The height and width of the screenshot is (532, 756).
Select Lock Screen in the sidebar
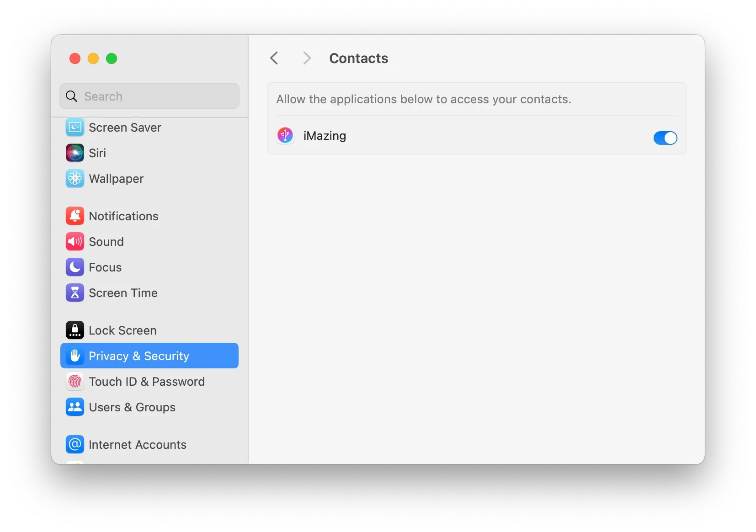[x=122, y=330]
